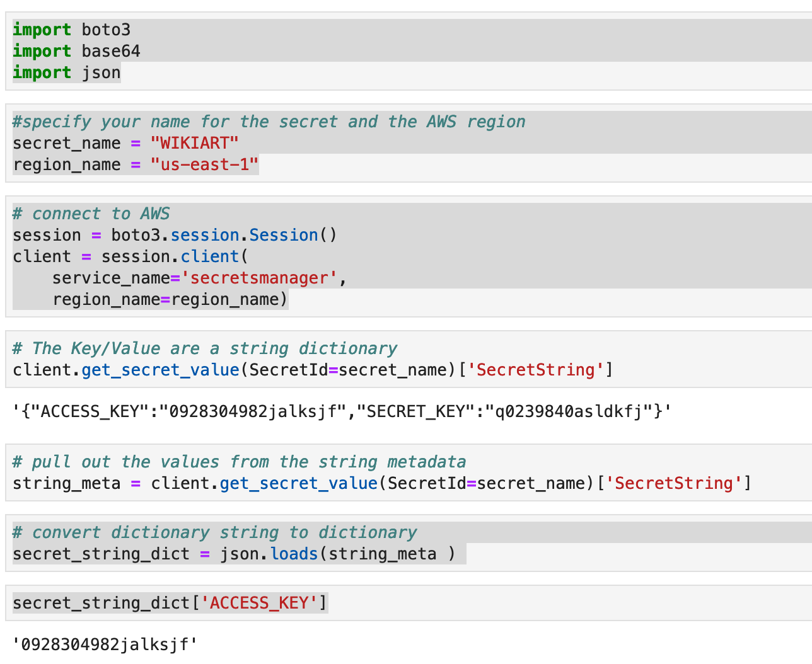Click the 'import base64' line
Screen dimensions: 812x664
tap(76, 51)
